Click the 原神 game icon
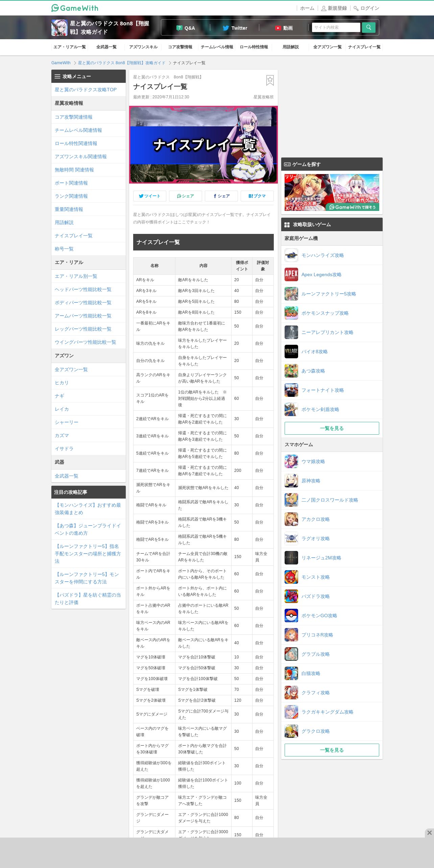434x868 pixels. [x=291, y=481]
